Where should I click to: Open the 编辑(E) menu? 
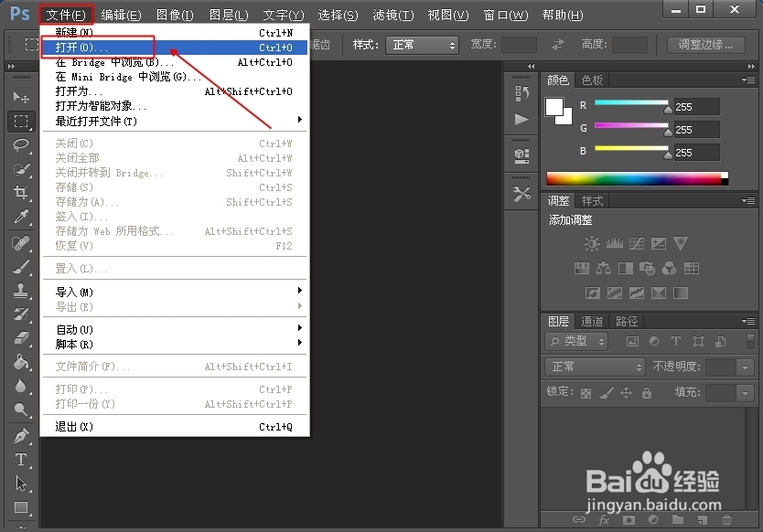click(x=121, y=15)
